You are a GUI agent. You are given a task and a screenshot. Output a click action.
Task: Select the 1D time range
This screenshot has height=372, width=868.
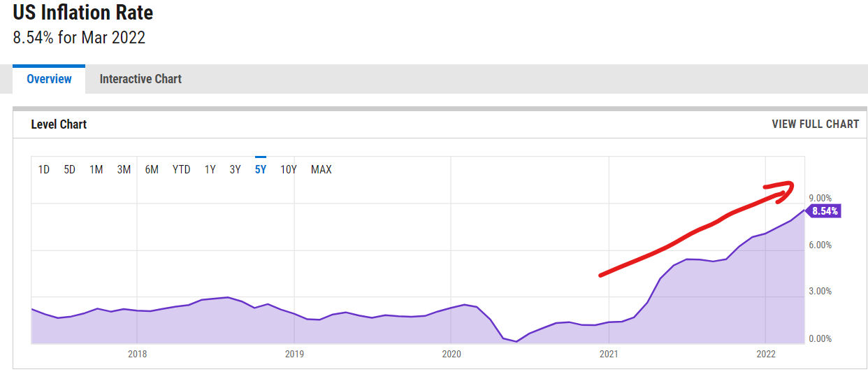click(x=43, y=169)
